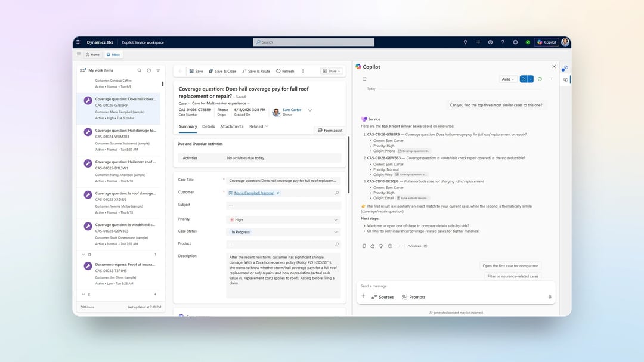Click the Description text area
Image resolution: width=644 pixels, height=362 pixels.
tap(283, 276)
